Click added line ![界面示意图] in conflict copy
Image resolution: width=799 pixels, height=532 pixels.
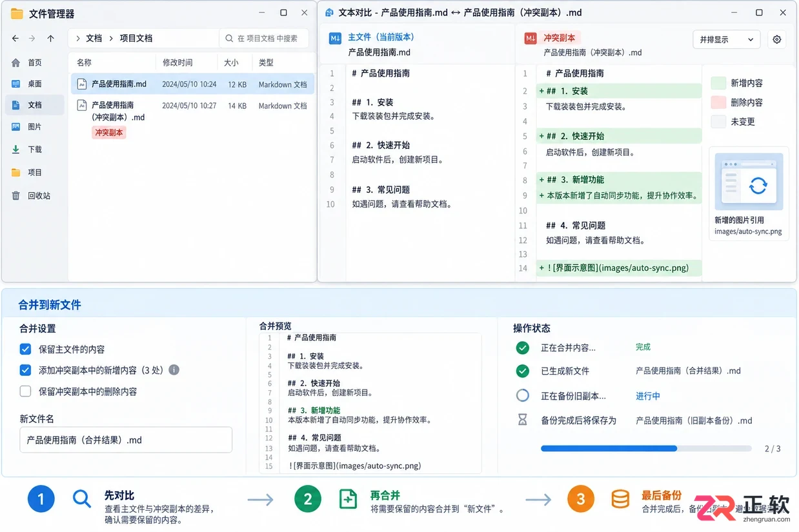[618, 268]
